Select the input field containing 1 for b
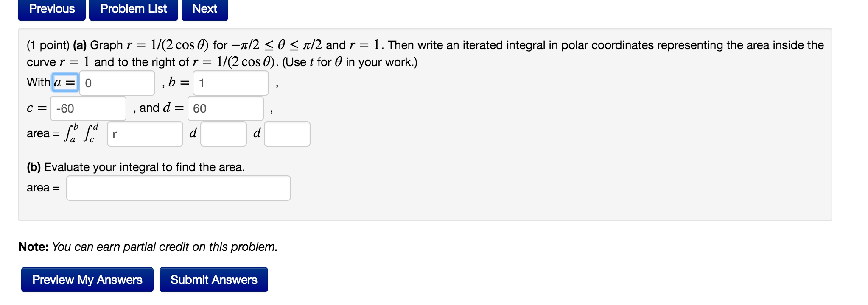Screen dimensions: 868x305 pyautogui.click(x=230, y=82)
